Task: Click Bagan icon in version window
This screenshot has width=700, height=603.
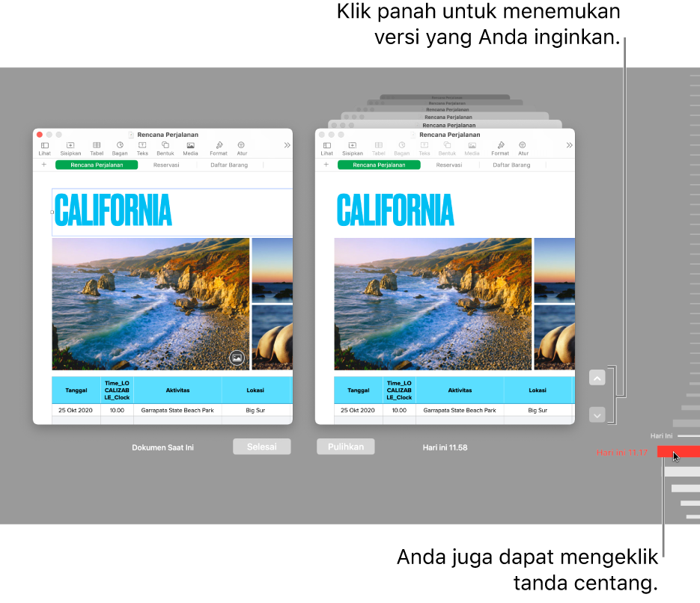Action: coord(402,149)
